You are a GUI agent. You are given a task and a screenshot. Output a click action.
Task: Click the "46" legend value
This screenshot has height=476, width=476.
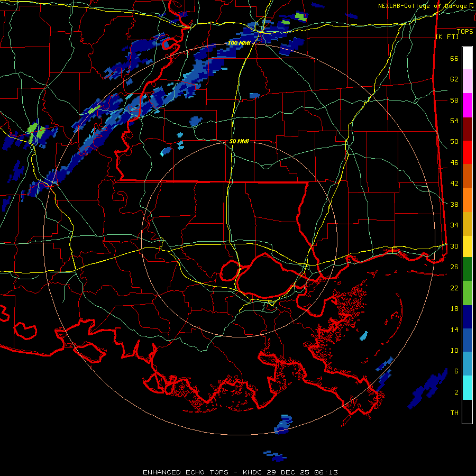[x=454, y=163]
